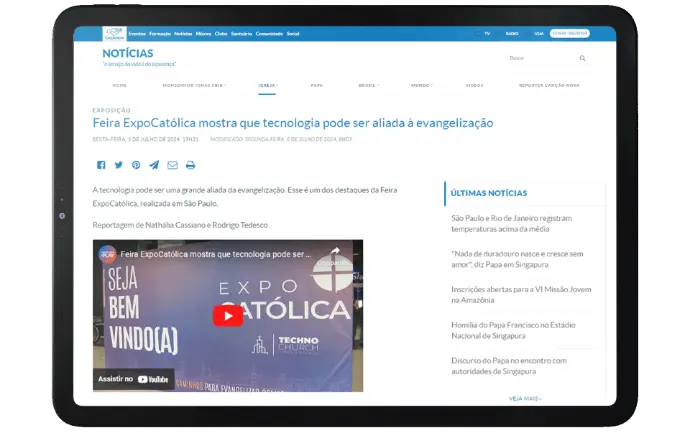Click the Veja Mais link
This screenshot has height=433, width=690.
tap(524, 398)
